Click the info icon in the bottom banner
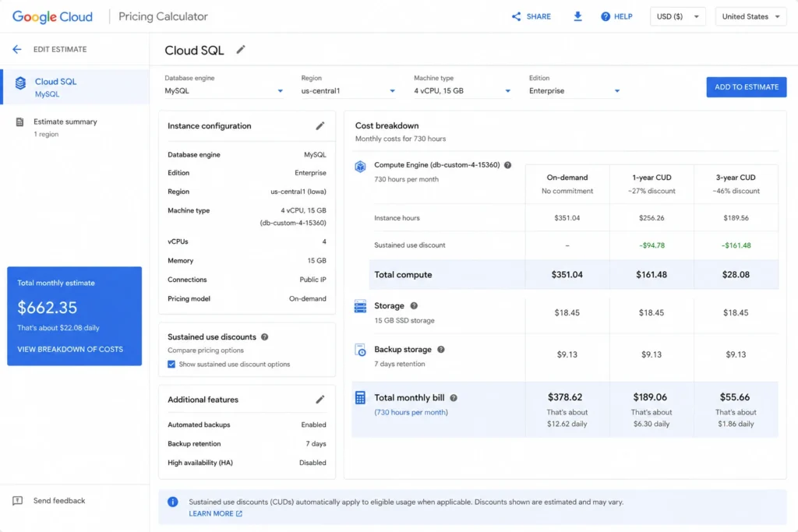 pyautogui.click(x=173, y=502)
